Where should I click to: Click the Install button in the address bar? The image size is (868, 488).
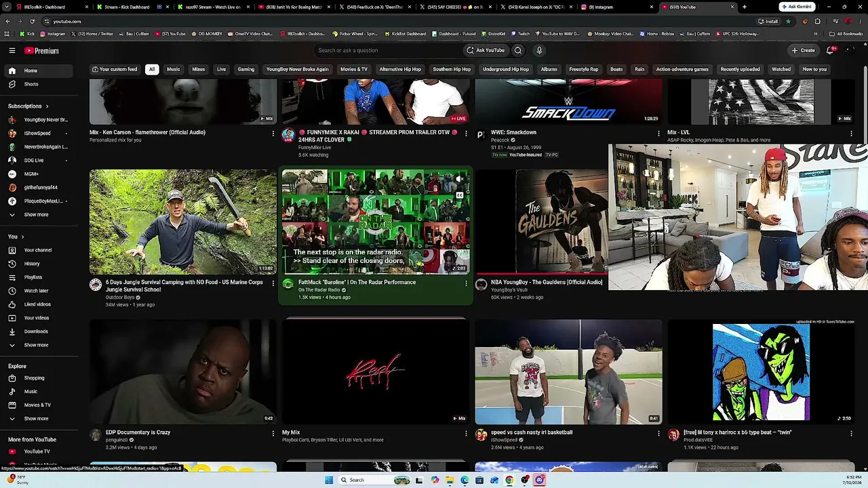(768, 21)
